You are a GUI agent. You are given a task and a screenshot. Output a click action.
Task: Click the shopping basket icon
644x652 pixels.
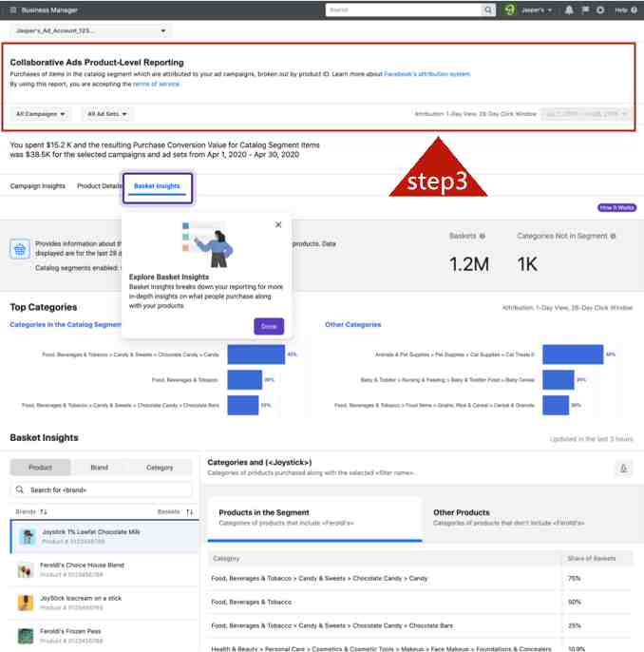(x=20, y=249)
